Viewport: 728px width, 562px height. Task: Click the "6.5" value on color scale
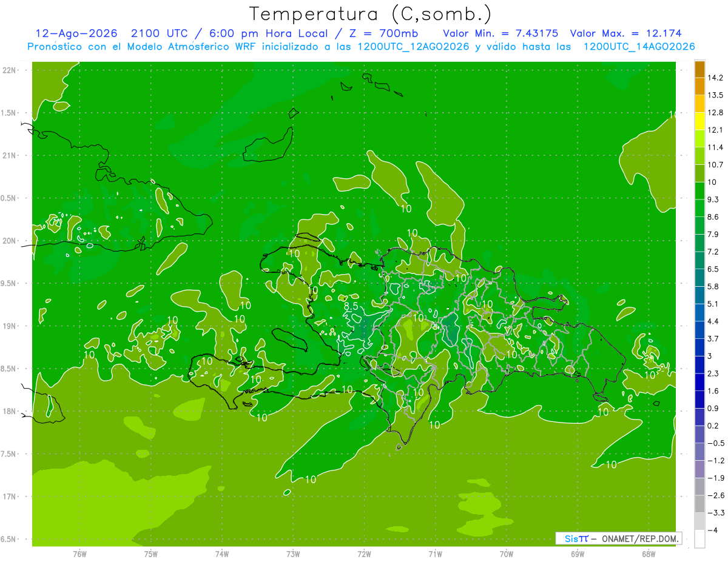point(714,269)
